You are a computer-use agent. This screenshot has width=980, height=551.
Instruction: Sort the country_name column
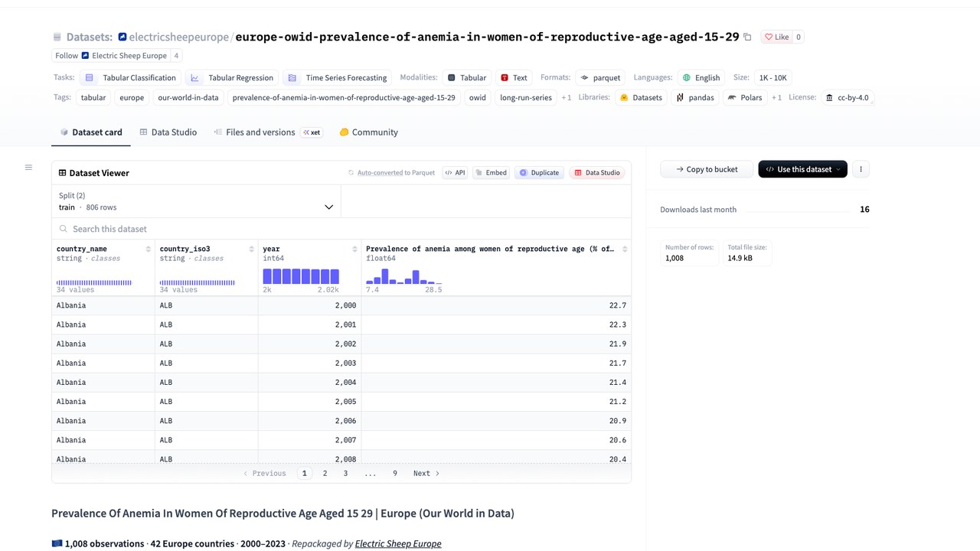click(149, 249)
